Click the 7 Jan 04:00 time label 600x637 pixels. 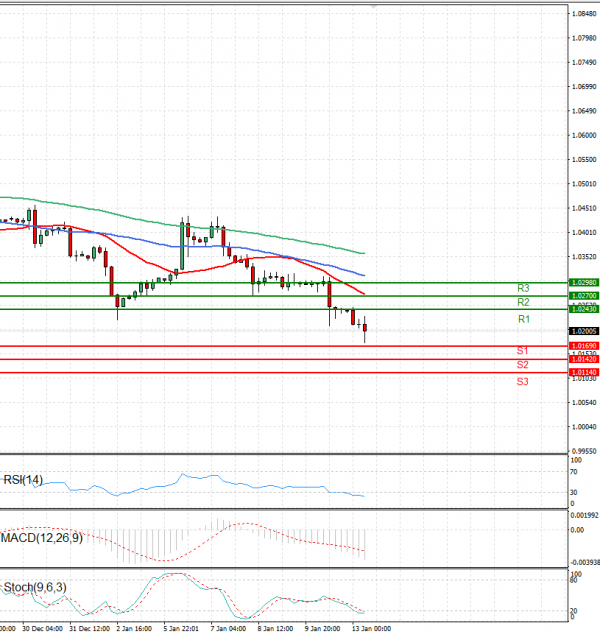pos(228,629)
